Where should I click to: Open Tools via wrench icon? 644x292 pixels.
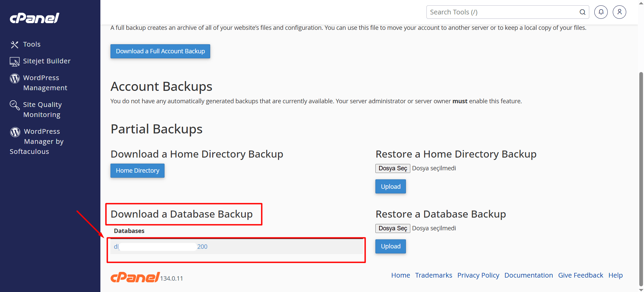point(14,45)
